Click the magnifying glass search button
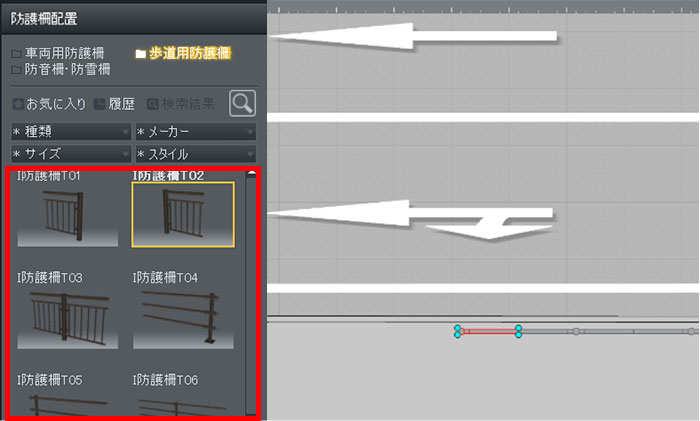 coord(242,103)
